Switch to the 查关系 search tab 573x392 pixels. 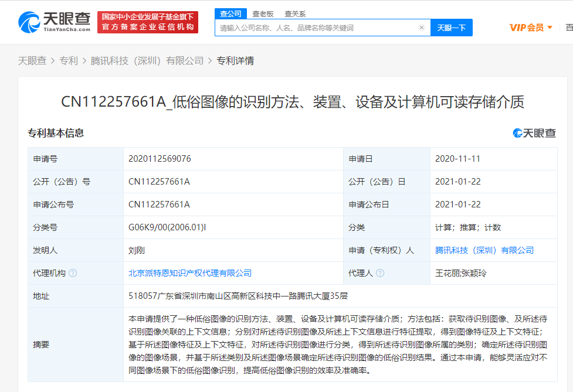294,13
